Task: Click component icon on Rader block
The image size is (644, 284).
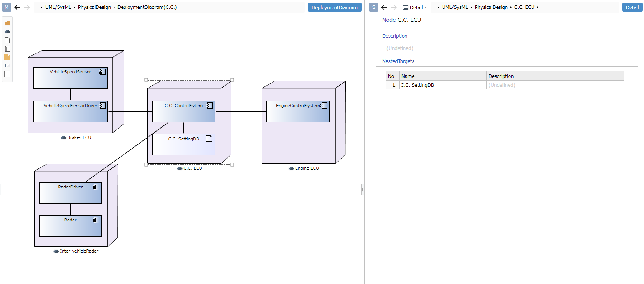Action: 96,220
